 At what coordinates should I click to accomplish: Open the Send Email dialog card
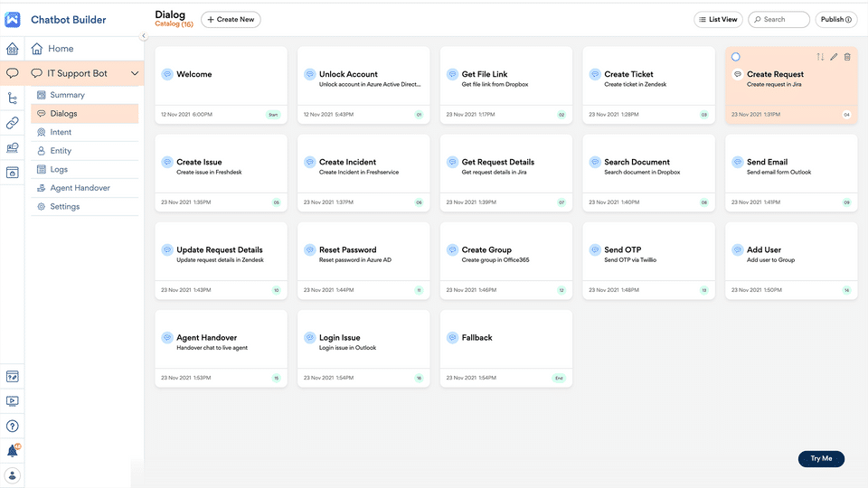click(x=791, y=173)
